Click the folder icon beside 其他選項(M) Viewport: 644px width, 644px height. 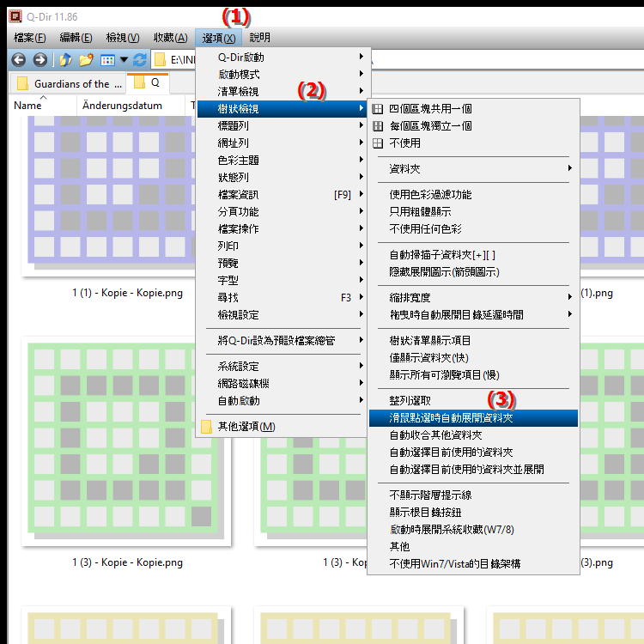[207, 427]
